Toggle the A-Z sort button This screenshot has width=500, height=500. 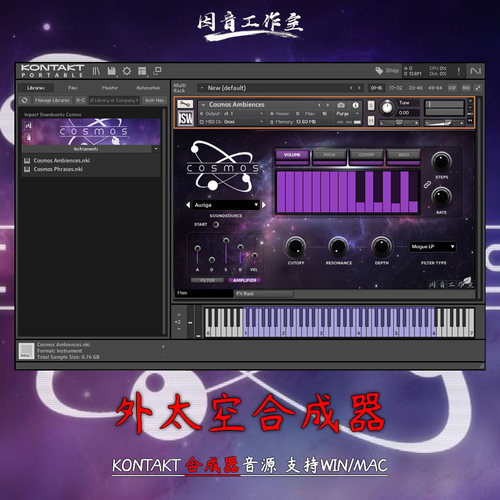coord(80,100)
